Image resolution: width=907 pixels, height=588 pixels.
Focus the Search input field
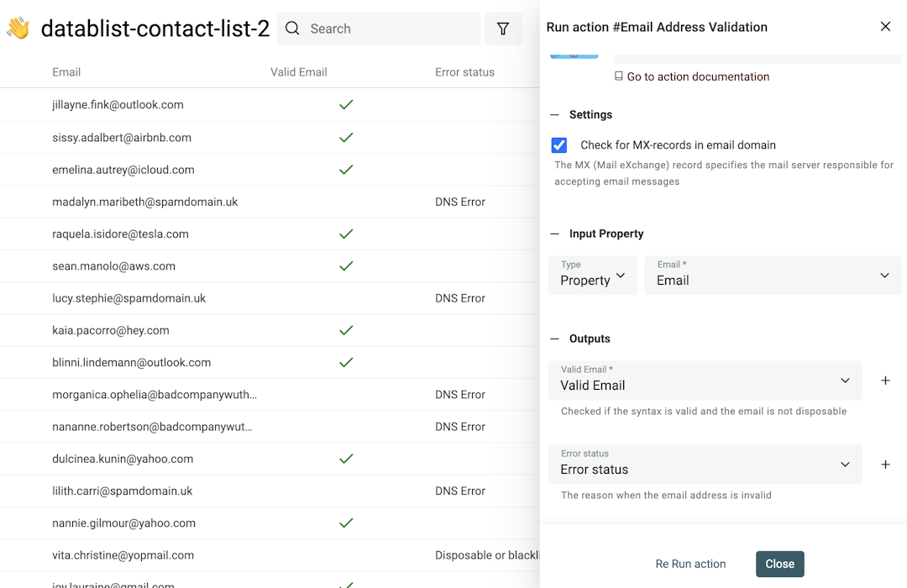tap(391, 29)
